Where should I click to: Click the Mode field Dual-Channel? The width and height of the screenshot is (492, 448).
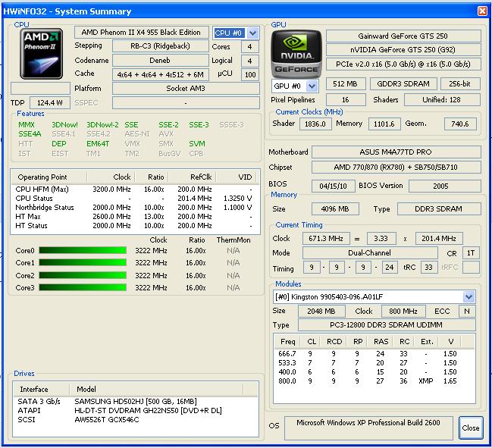pos(370,253)
